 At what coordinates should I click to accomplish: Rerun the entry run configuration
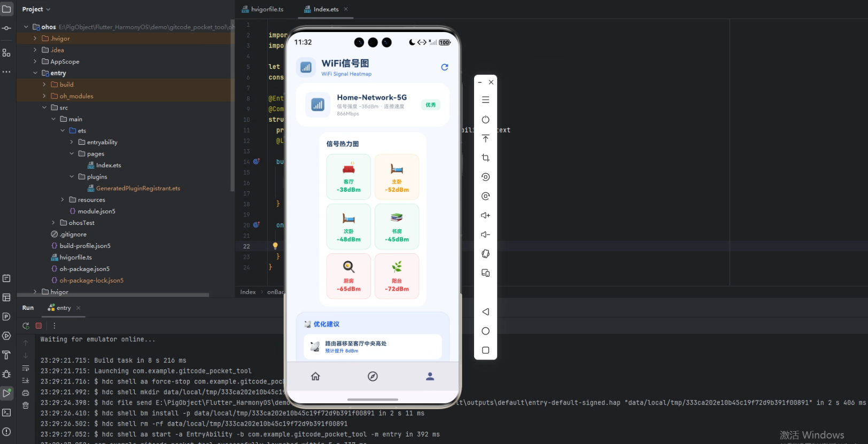click(x=26, y=325)
